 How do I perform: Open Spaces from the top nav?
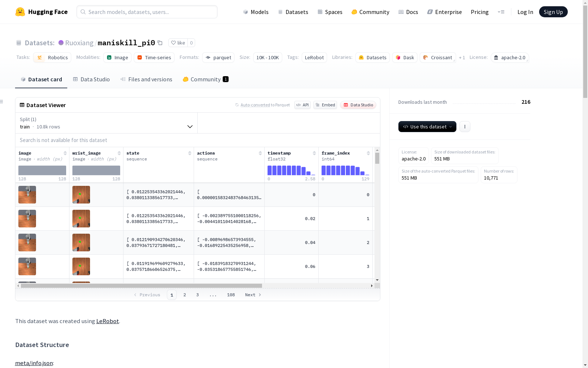(x=330, y=12)
